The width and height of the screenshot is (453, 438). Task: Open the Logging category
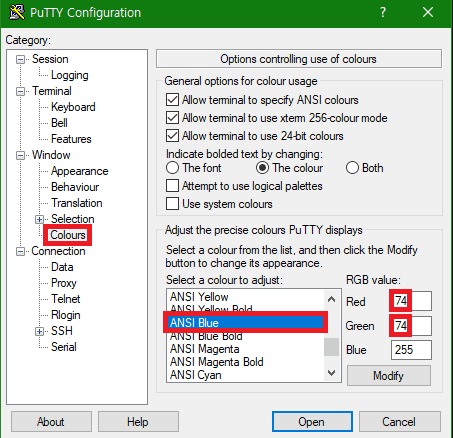click(70, 75)
